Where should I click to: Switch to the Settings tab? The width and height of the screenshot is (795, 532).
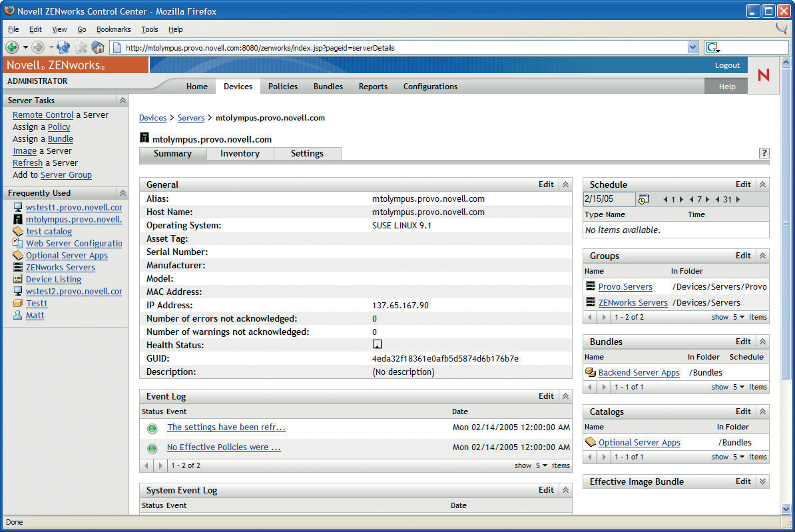[307, 154]
